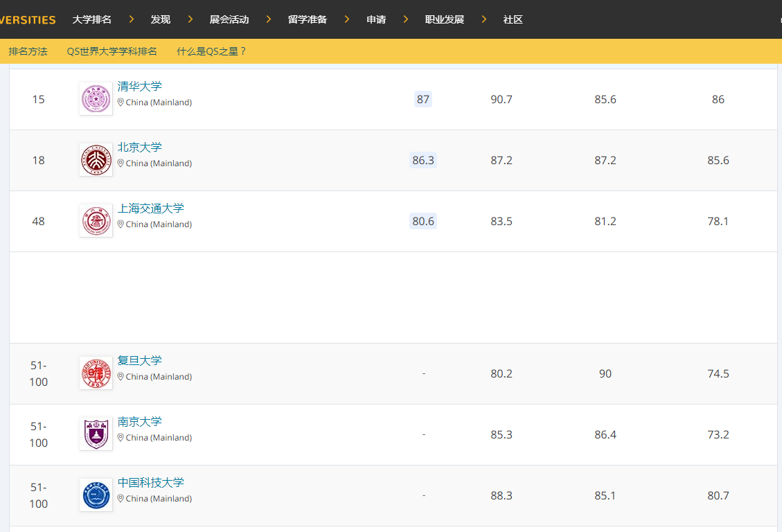Image resolution: width=782 pixels, height=532 pixels.
Task: Click 北京大学's highlighted score 86.3
Action: click(423, 160)
